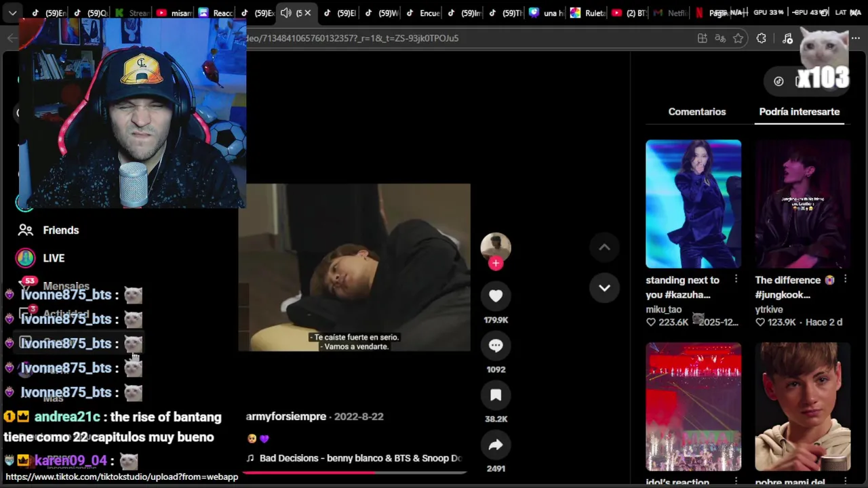The width and height of the screenshot is (868, 488).
Task: Open Bad Decisions music track link
Action: coord(354,458)
